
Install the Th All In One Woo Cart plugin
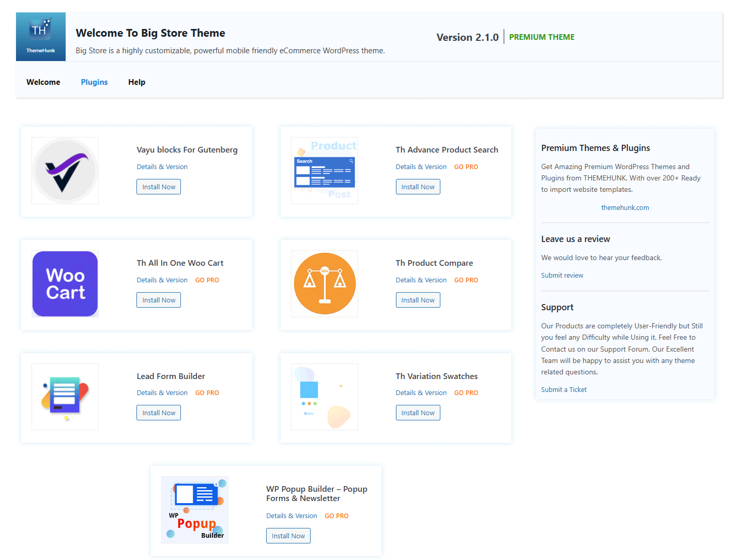159,300
